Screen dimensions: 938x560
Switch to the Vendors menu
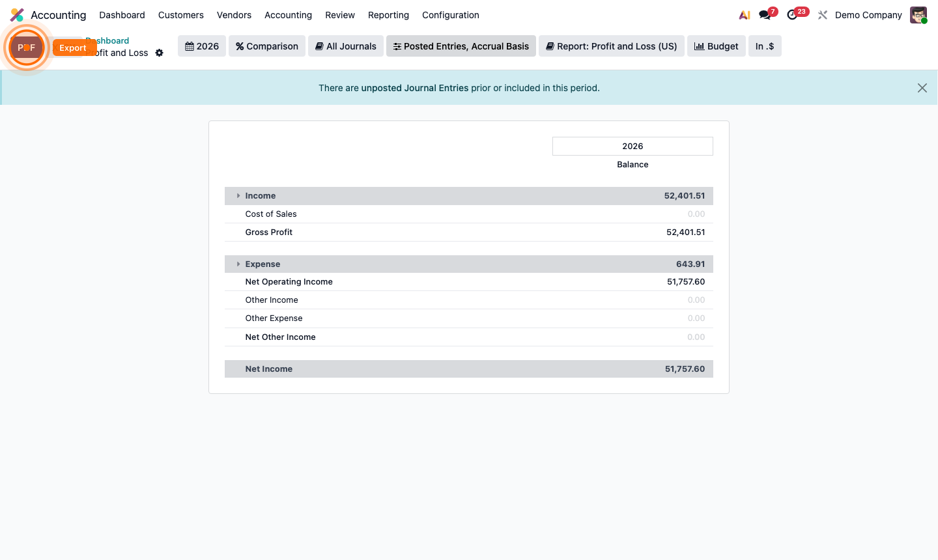point(234,14)
